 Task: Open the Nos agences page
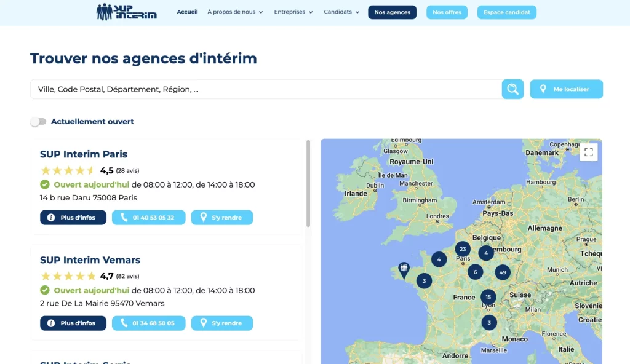pyautogui.click(x=392, y=12)
